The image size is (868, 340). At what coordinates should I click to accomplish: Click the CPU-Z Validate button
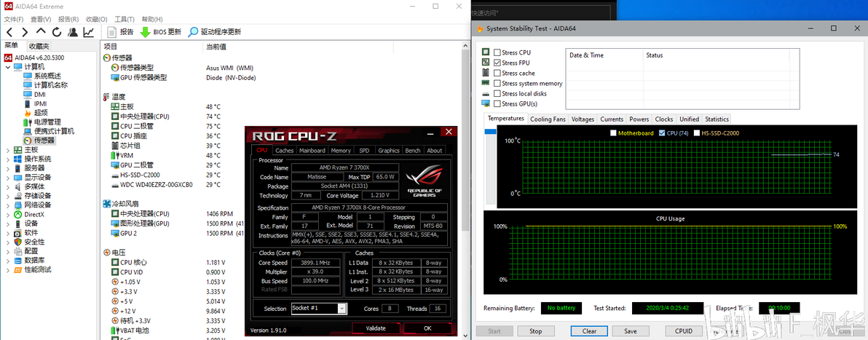point(376,328)
